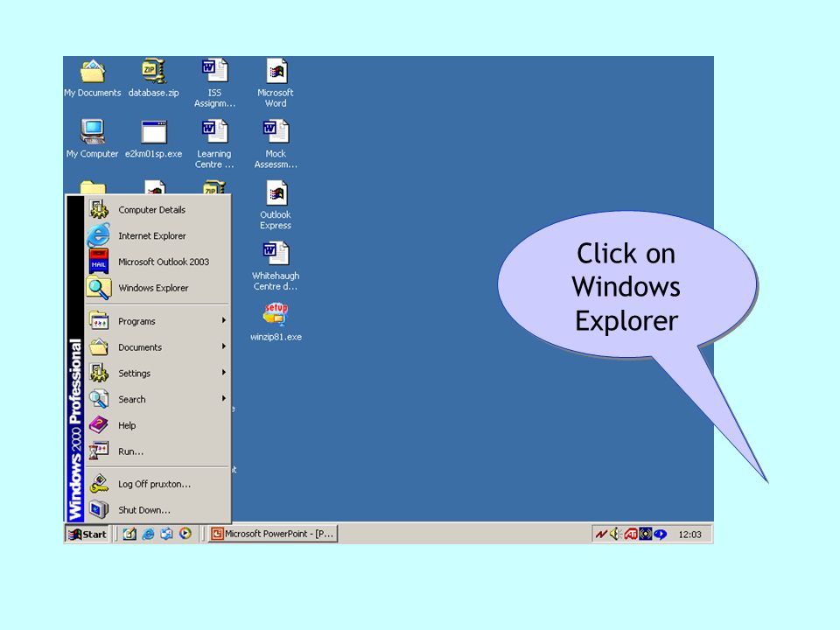Click the red ATI tray icon
This screenshot has width=840, height=630.
coord(631,534)
